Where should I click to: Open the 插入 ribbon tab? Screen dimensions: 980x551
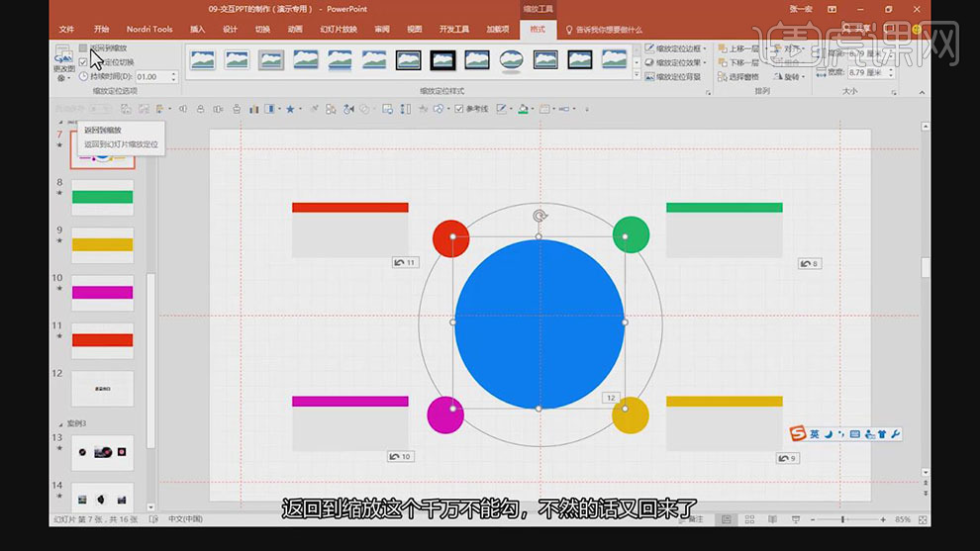click(197, 30)
